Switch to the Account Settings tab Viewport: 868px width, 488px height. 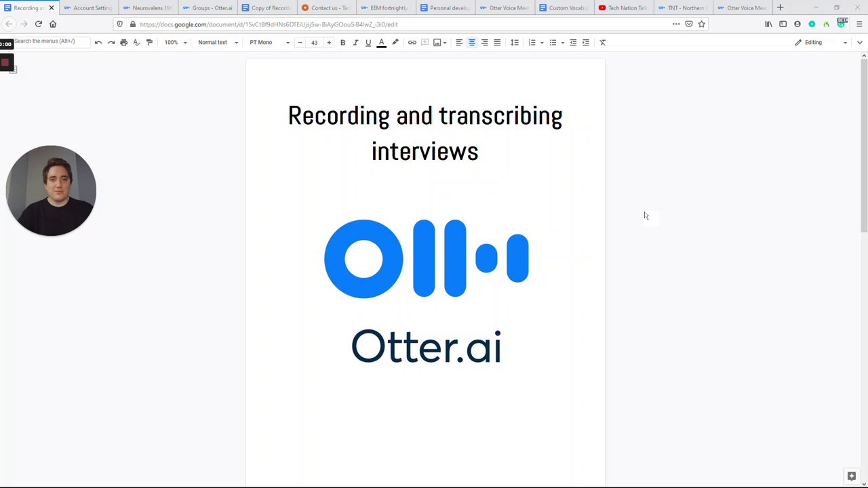pyautogui.click(x=88, y=7)
